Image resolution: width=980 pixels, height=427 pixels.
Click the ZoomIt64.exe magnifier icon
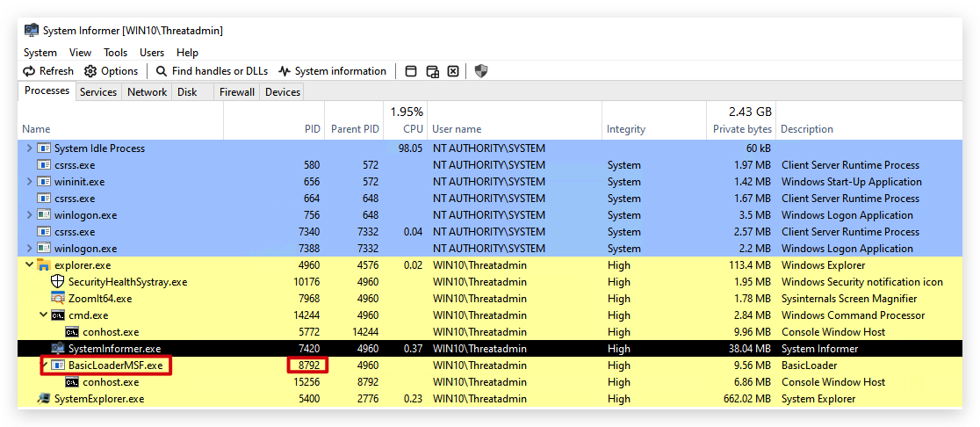[x=57, y=298]
